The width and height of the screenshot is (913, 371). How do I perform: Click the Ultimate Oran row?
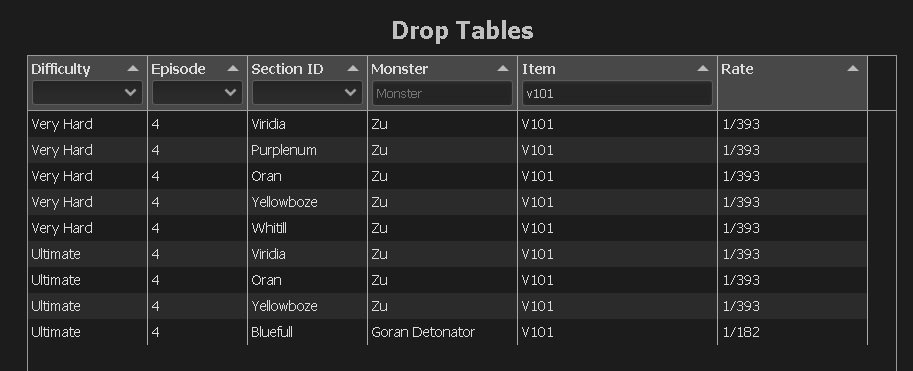(447, 280)
